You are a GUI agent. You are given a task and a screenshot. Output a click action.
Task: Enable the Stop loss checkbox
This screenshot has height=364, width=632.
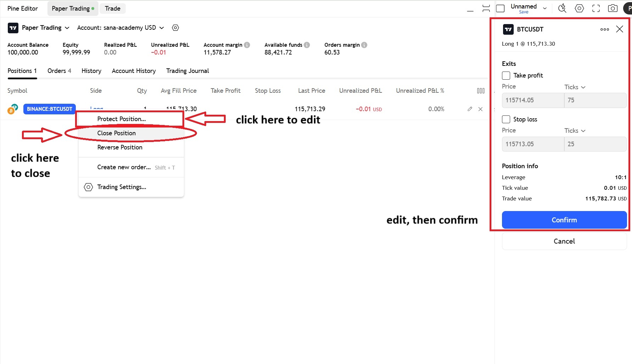tap(506, 119)
